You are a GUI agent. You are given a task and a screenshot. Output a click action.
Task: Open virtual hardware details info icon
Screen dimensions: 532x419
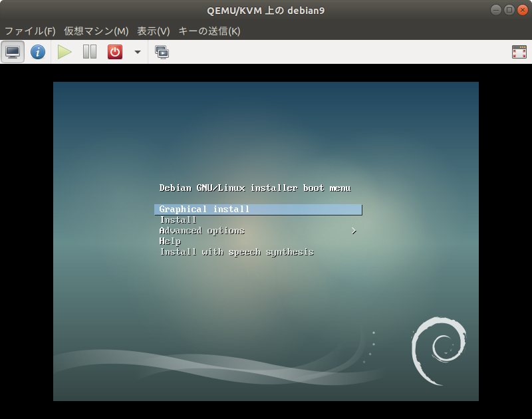(x=38, y=52)
